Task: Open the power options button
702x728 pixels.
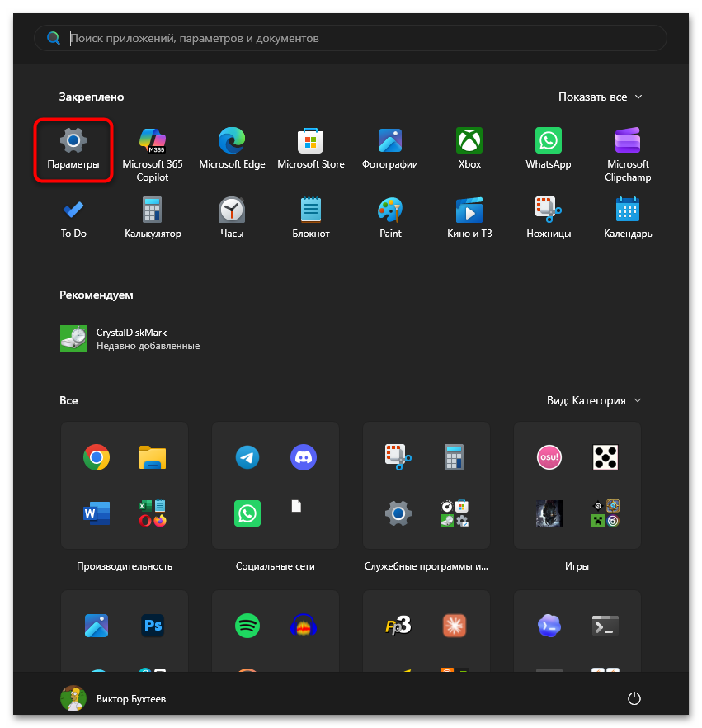Action: (634, 698)
